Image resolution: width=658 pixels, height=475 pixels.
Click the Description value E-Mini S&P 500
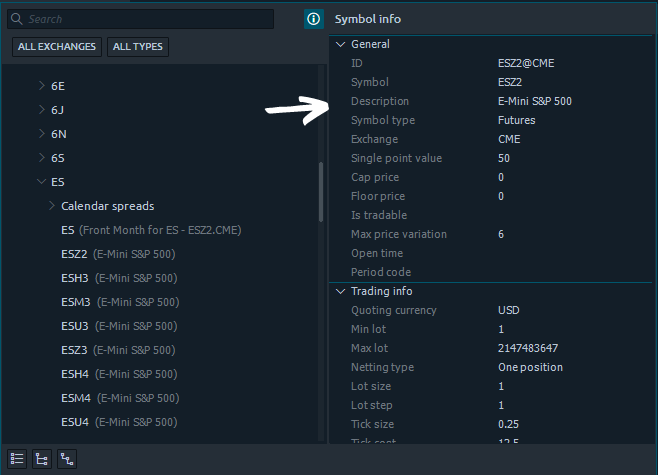535,101
